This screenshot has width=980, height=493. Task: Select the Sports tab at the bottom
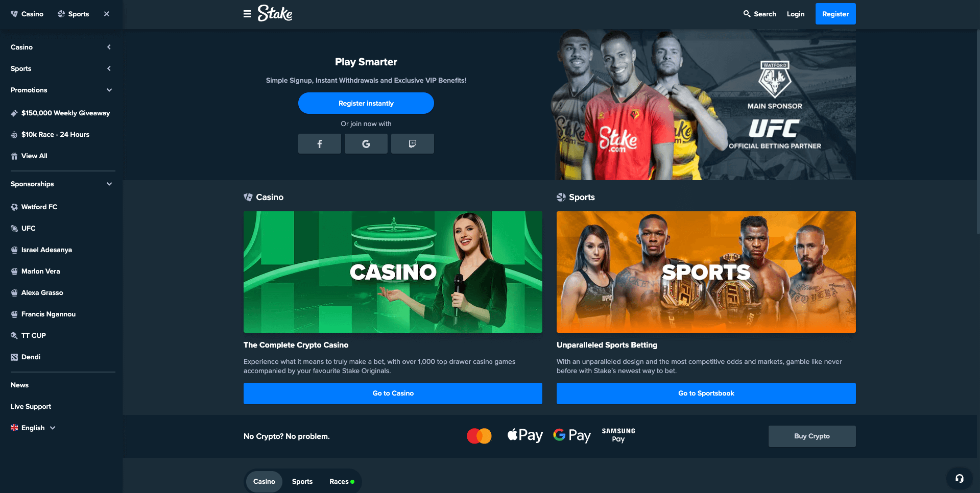[x=302, y=481]
